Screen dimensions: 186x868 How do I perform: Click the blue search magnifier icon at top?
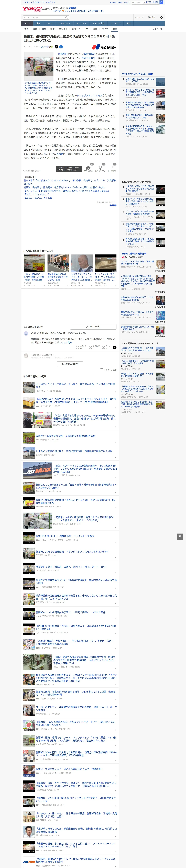coord(161,2)
